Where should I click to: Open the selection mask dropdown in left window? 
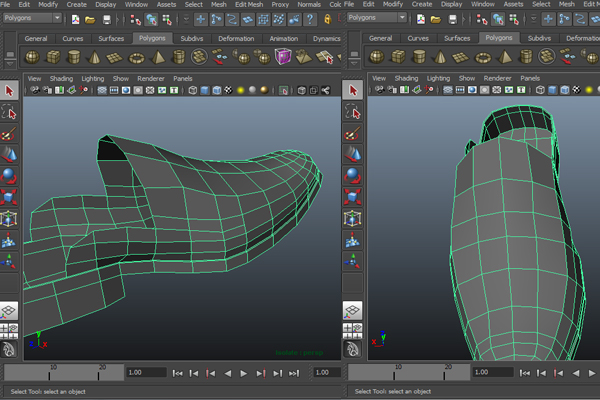(x=186, y=20)
